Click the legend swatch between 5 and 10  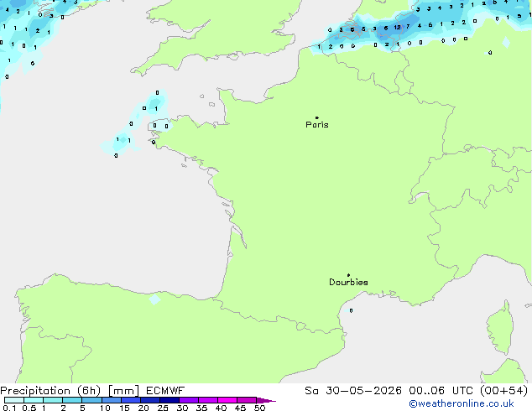click(91, 400)
